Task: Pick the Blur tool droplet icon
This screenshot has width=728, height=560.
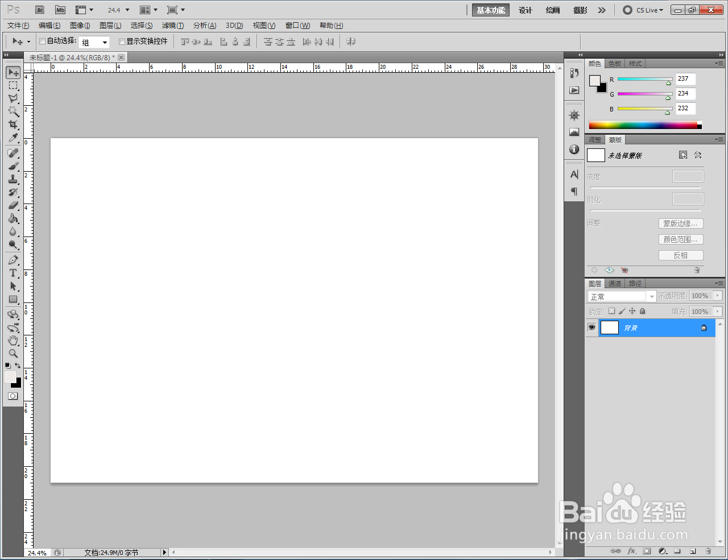Action: (x=13, y=232)
